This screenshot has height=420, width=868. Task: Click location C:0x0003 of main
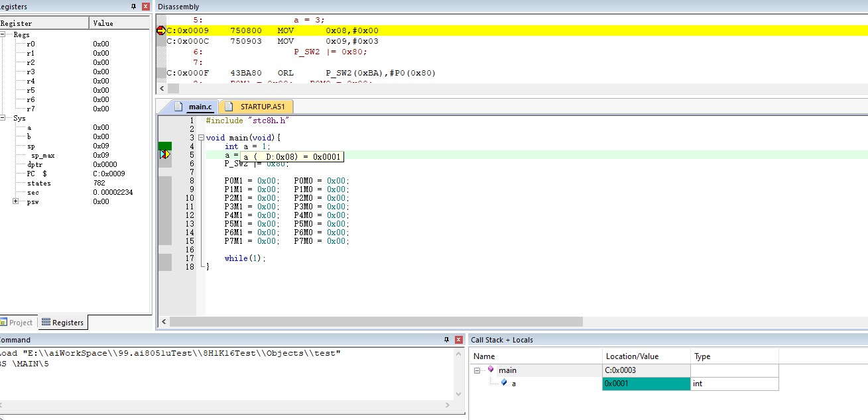coord(646,370)
